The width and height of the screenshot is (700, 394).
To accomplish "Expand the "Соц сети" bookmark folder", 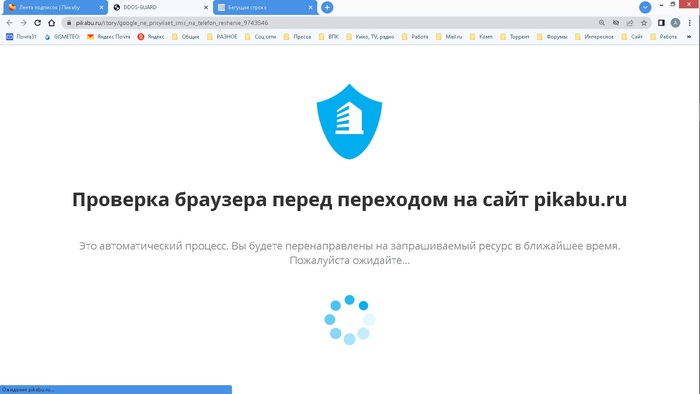I will 260,37.
